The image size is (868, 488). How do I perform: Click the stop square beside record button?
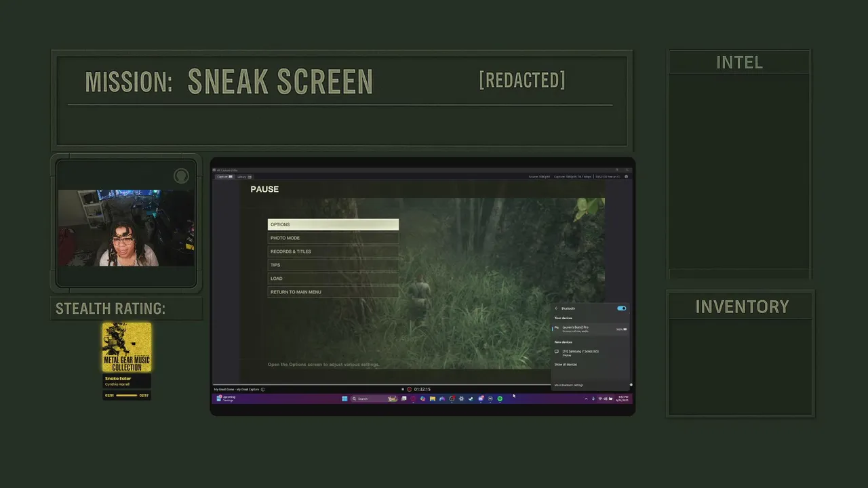pyautogui.click(x=403, y=389)
